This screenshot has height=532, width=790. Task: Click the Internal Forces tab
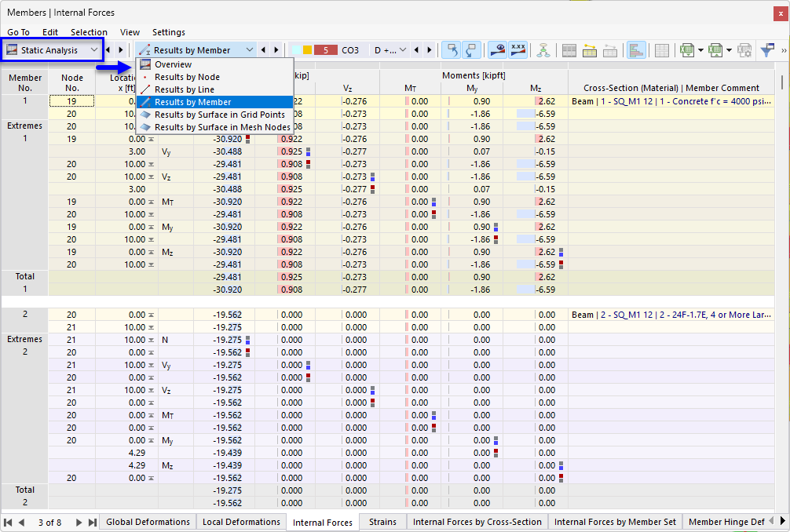[x=323, y=523]
